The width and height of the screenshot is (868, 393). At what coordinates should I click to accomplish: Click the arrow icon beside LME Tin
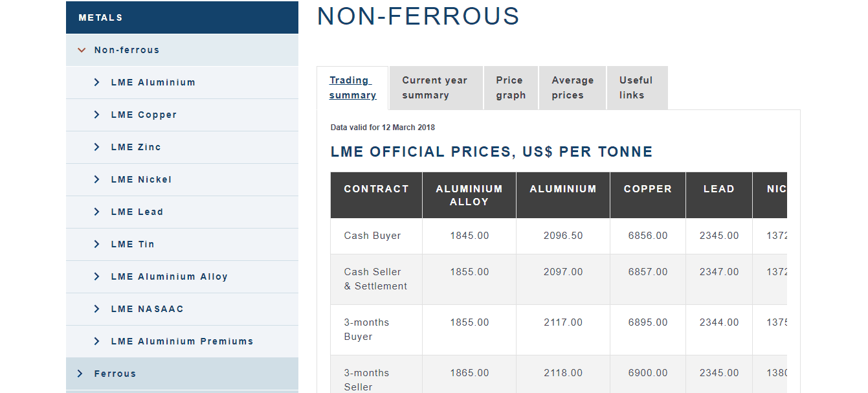96,244
